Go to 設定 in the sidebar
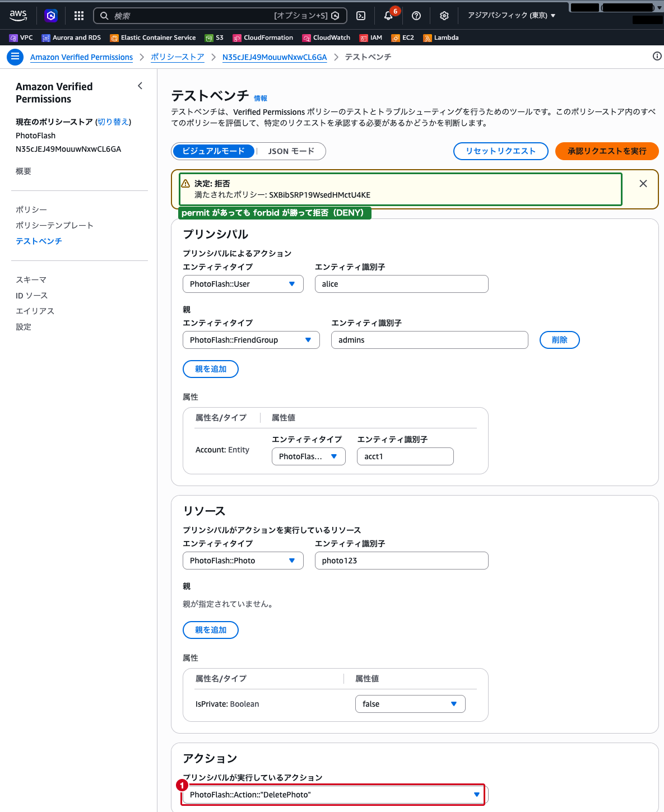The height and width of the screenshot is (812, 664). pyautogui.click(x=24, y=326)
